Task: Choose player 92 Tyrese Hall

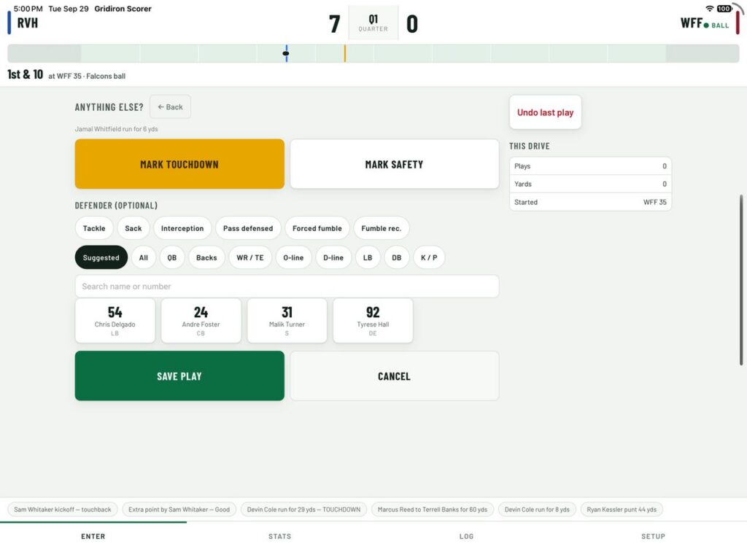Action: click(373, 321)
